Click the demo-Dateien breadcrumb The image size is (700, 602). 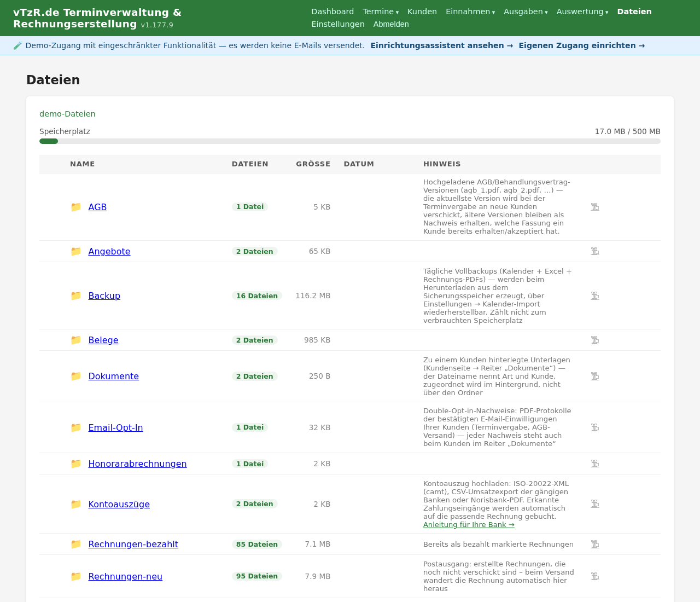click(67, 114)
